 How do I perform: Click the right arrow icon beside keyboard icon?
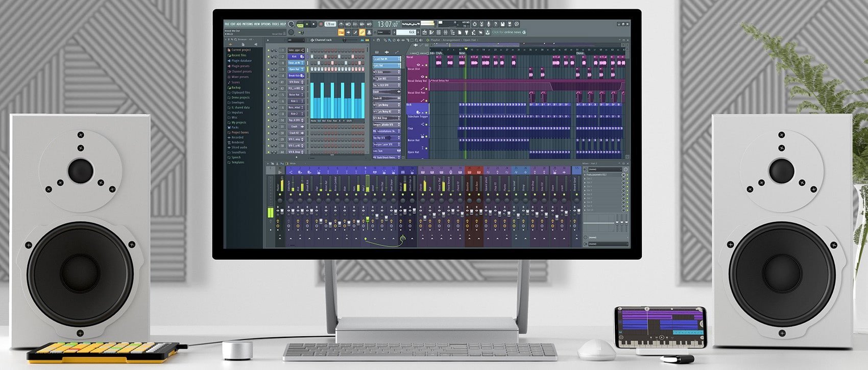348,32
